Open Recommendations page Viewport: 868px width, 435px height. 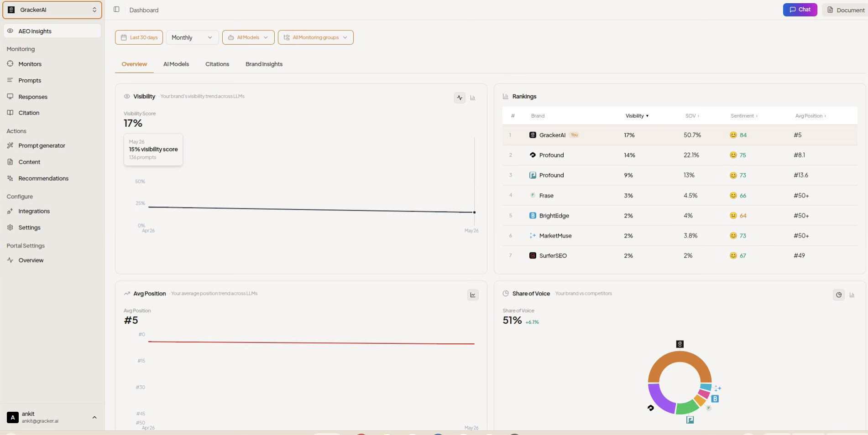(43, 179)
